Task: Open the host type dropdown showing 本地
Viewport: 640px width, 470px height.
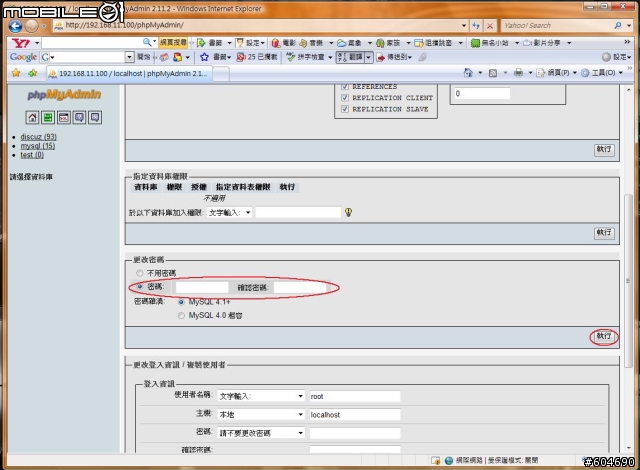Action: [261, 415]
